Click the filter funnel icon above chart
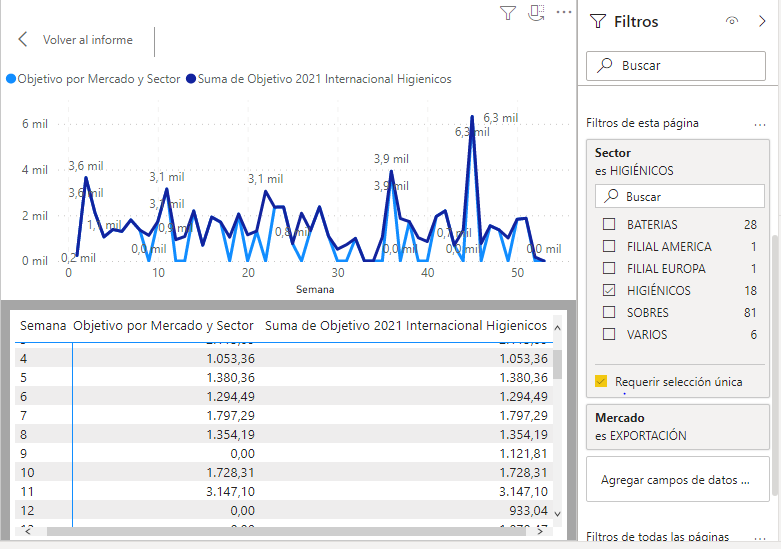This screenshot has height=549, width=781. point(508,13)
